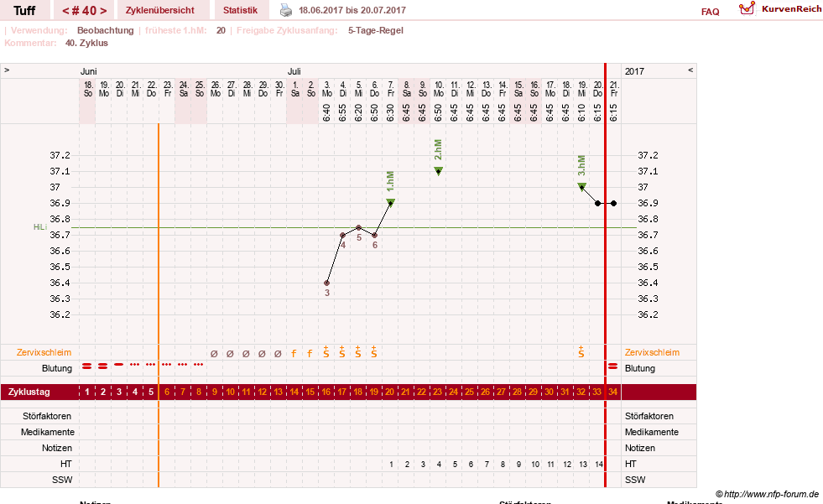Screen dimensions: 823x504
Task: Click the Juli month label
Action: (x=294, y=71)
